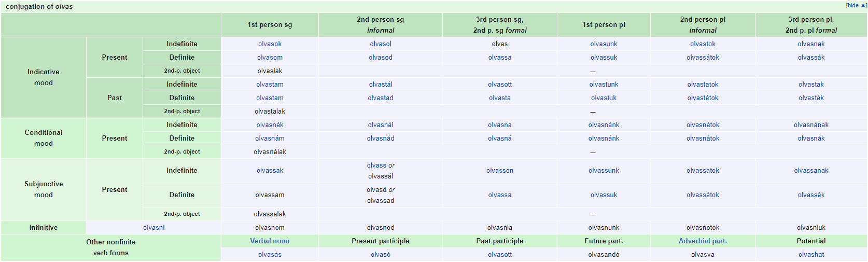This screenshot has height=262, width=868.
Task: Click the olvasnék conditional form
Action: (270, 125)
